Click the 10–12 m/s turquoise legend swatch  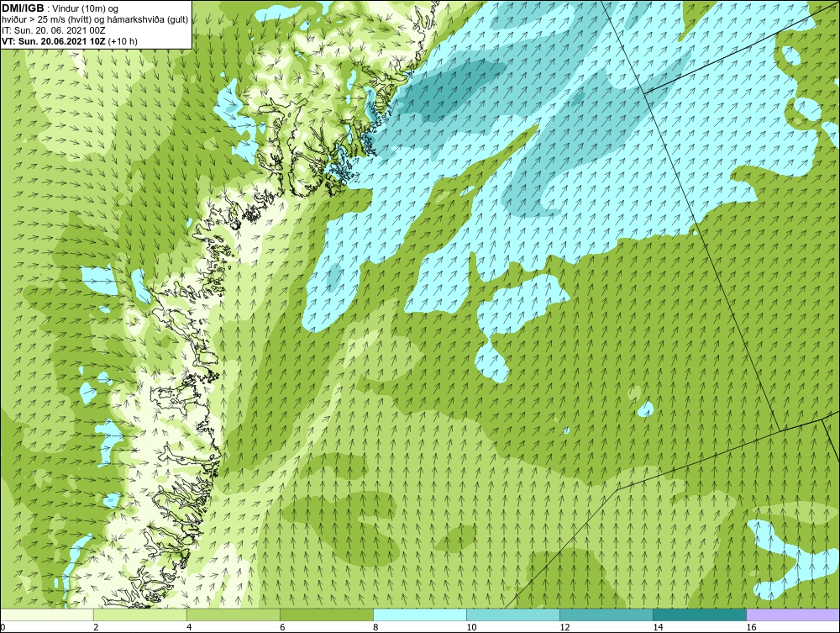click(x=512, y=615)
